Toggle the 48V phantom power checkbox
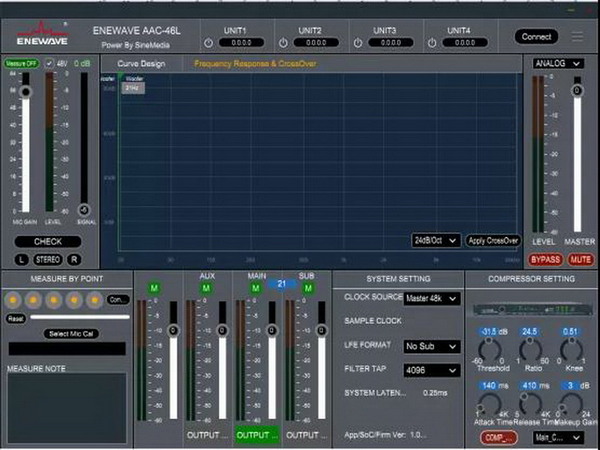600x450 pixels. [49, 64]
